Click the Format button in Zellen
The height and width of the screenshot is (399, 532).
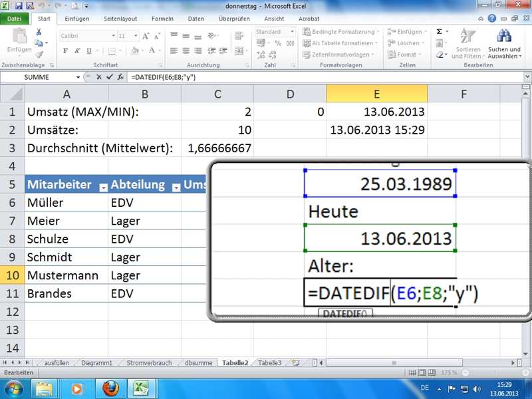pos(404,55)
